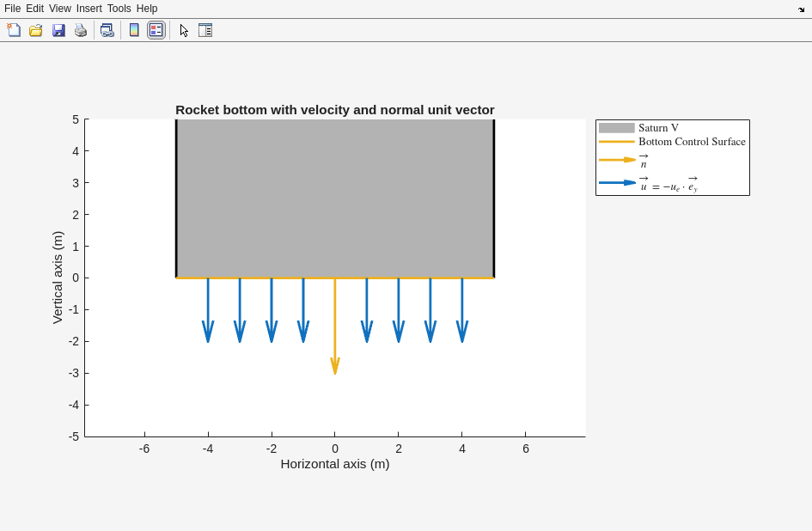Insert a colorbar from the toolbar
812x531 pixels.
[134, 30]
